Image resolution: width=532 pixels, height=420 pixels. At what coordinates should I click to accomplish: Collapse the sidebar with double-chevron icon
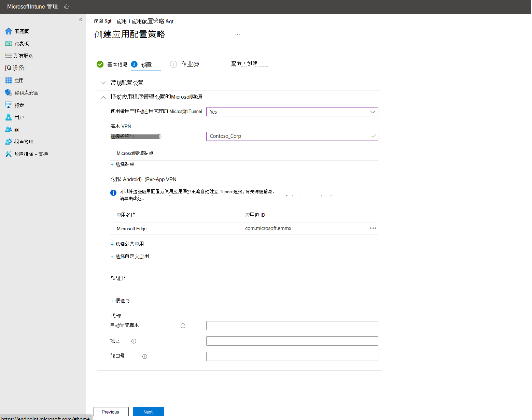(x=80, y=19)
